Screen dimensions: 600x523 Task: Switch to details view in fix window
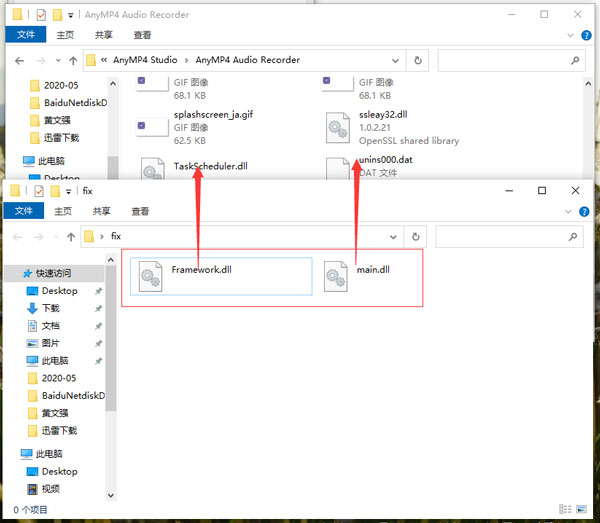pyautogui.click(x=565, y=509)
